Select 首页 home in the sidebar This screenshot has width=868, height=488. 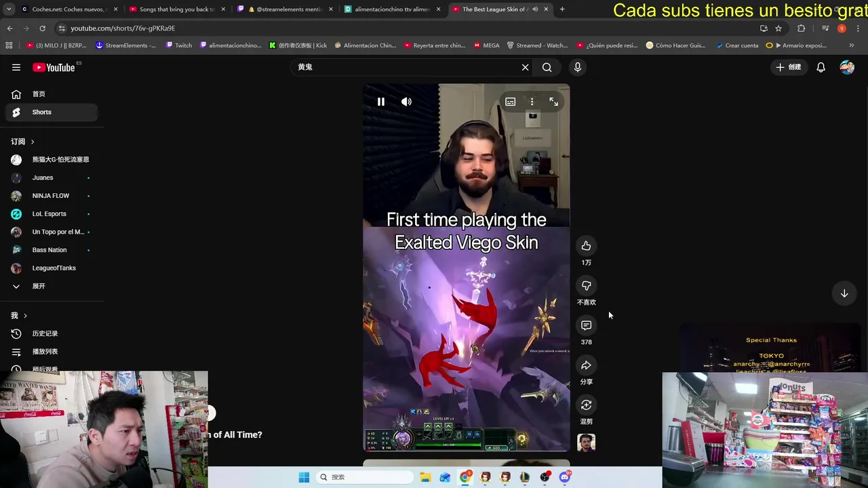click(x=51, y=94)
